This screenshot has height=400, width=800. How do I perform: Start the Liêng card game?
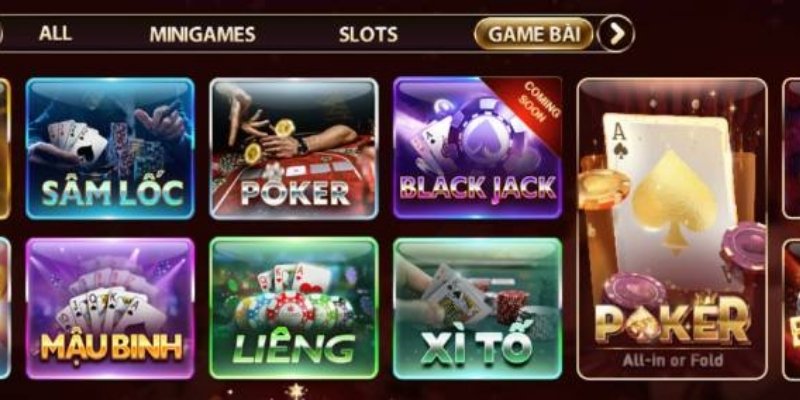pos(294,308)
